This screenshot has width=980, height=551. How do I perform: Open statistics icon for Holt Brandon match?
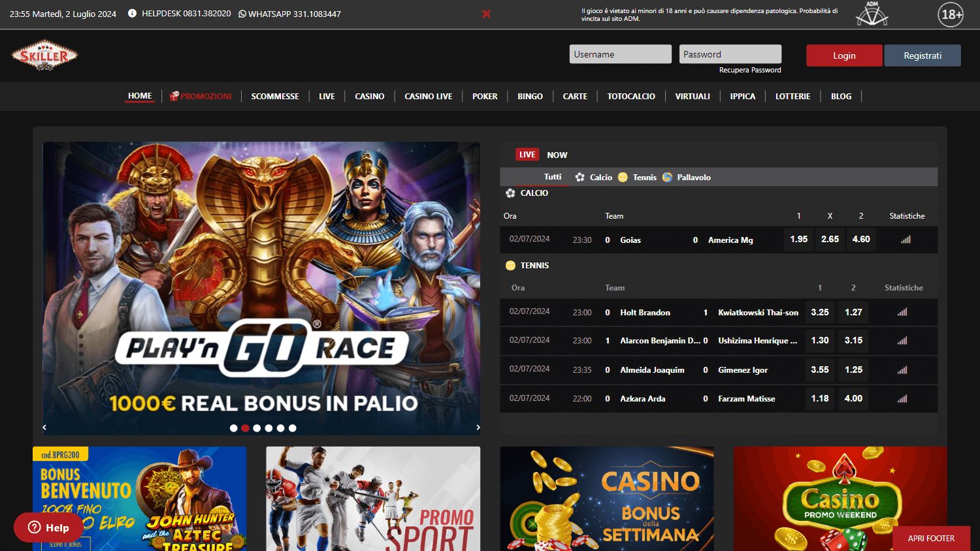coord(902,312)
